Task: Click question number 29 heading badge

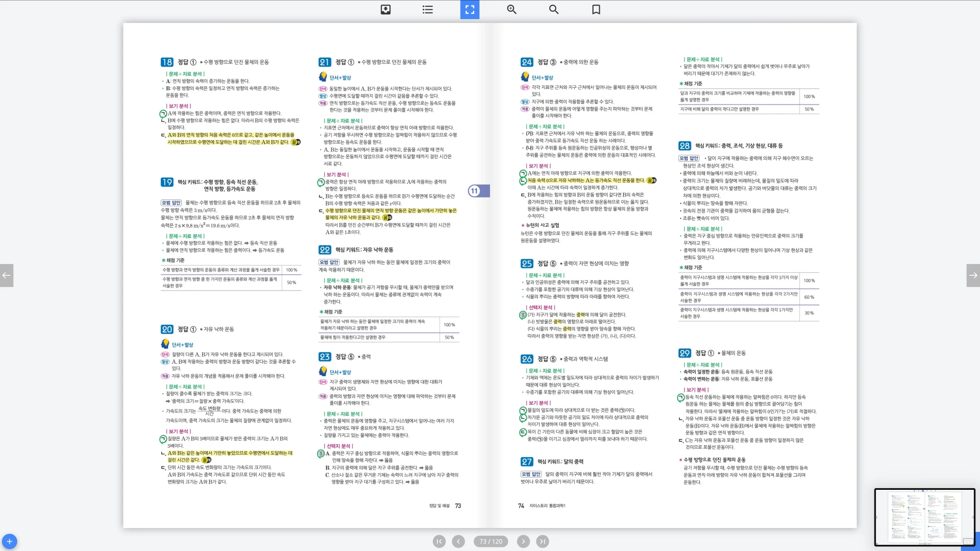Action: tap(685, 353)
